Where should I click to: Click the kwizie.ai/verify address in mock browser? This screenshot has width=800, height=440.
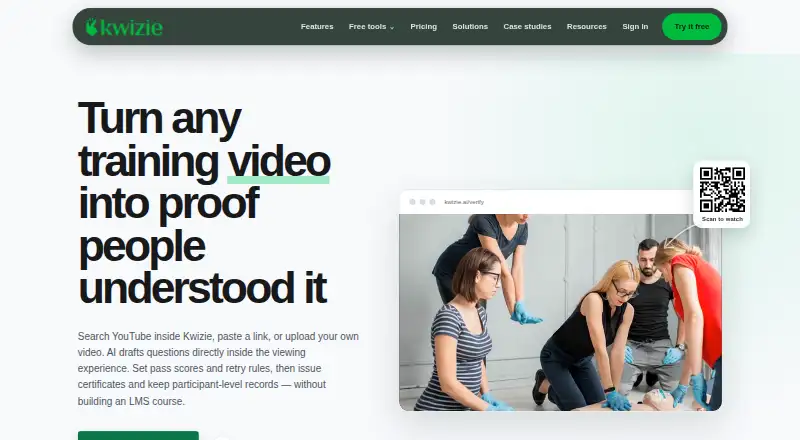pos(464,202)
